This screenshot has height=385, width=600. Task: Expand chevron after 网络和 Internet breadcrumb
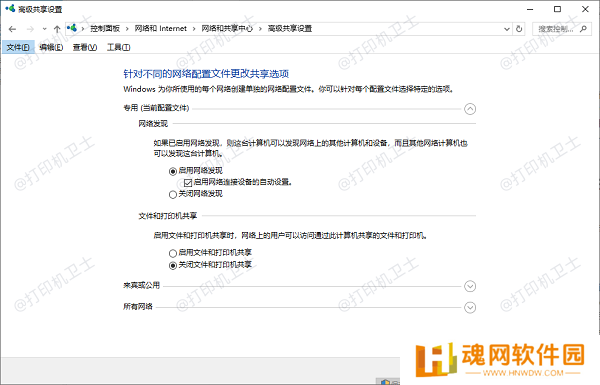click(194, 29)
